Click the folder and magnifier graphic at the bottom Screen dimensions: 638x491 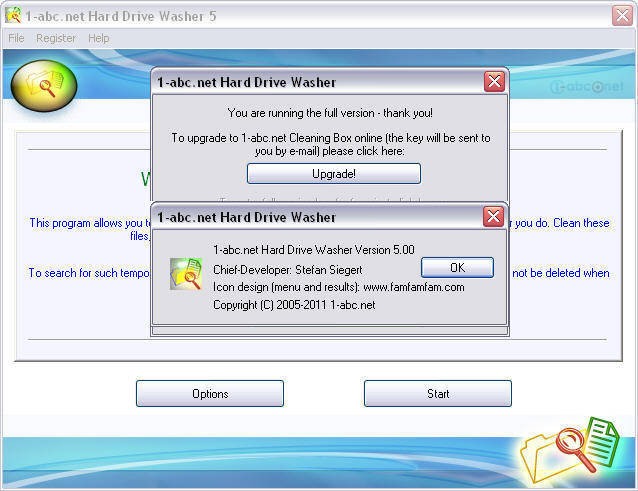[570, 450]
